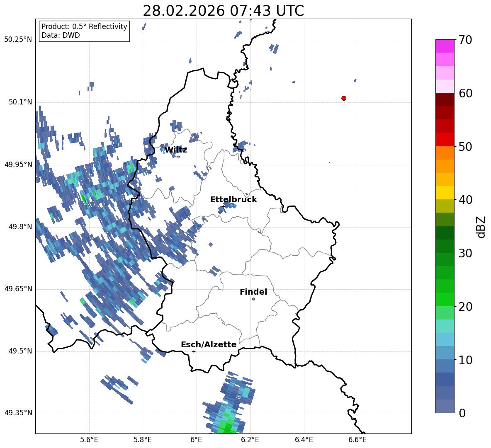Click the orange swatch below 50

pyautogui.click(x=445, y=153)
